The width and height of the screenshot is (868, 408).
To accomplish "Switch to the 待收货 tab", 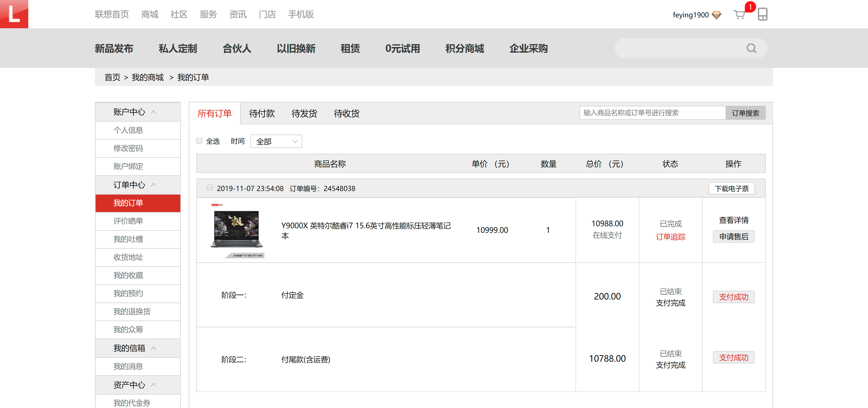I will (347, 113).
